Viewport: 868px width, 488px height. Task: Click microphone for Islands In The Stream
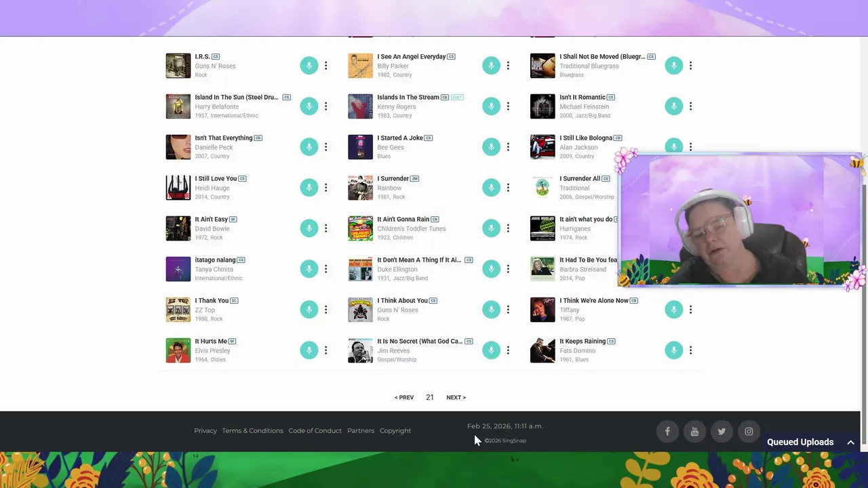click(491, 106)
